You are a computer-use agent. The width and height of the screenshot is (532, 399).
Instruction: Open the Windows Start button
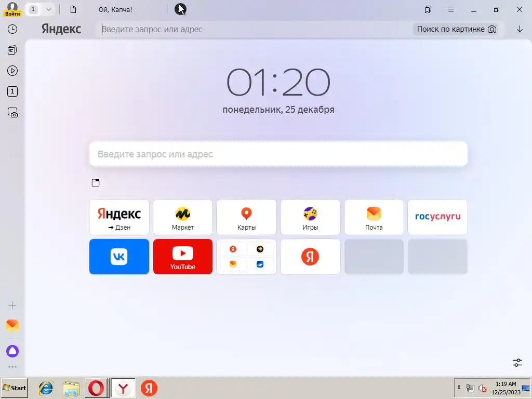14,388
